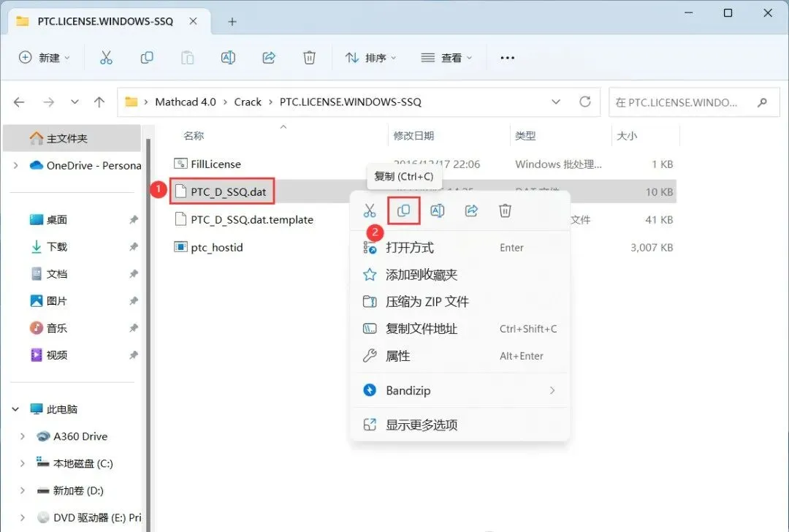This screenshot has height=532, width=789.
Task: Expand the address bar history dropdown
Action: 555,102
